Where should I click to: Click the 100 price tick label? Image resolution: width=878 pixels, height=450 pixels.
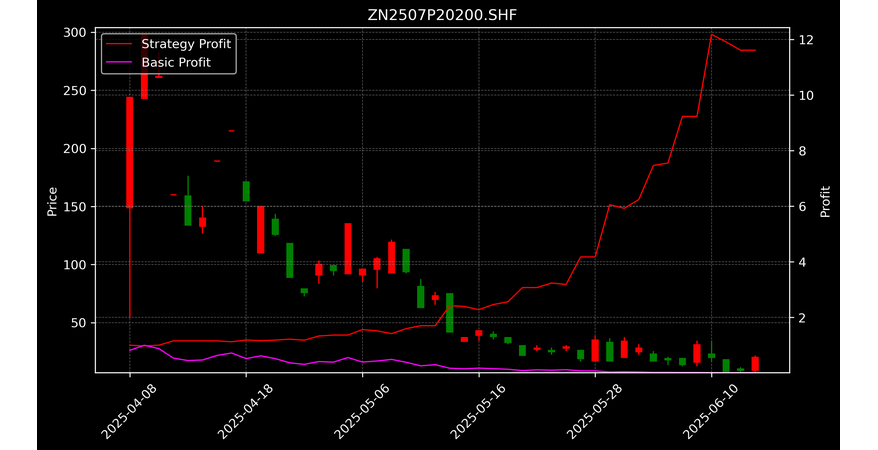[76, 265]
